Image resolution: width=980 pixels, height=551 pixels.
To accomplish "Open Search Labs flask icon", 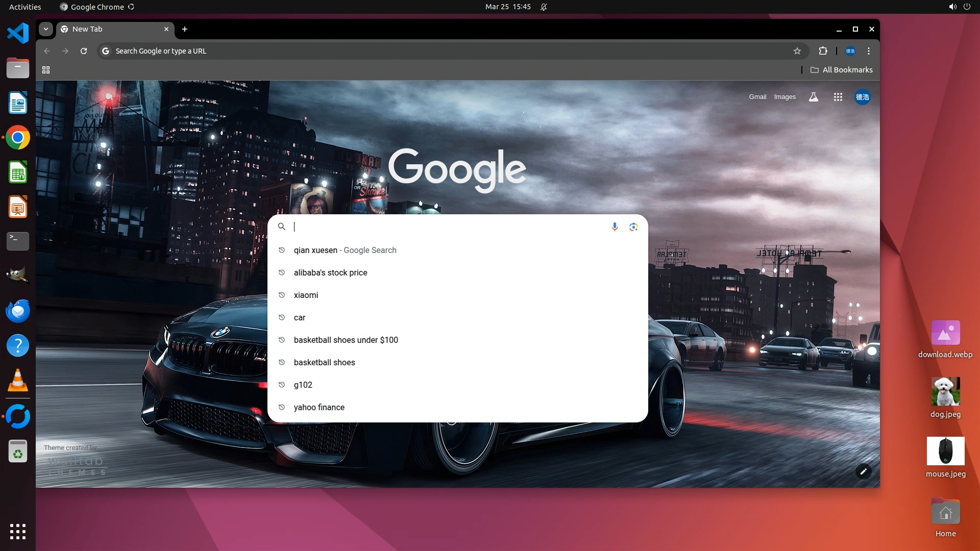I will point(814,97).
